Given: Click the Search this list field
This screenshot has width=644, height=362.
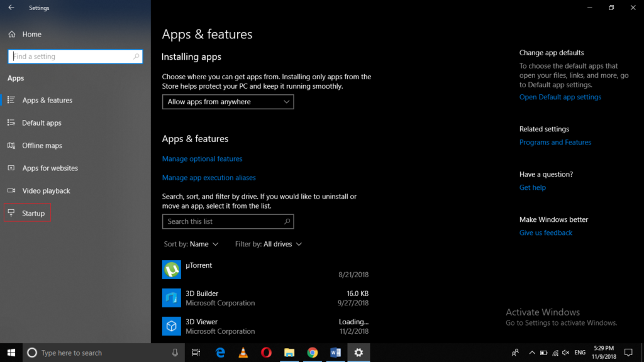Looking at the screenshot, I should click(x=228, y=222).
